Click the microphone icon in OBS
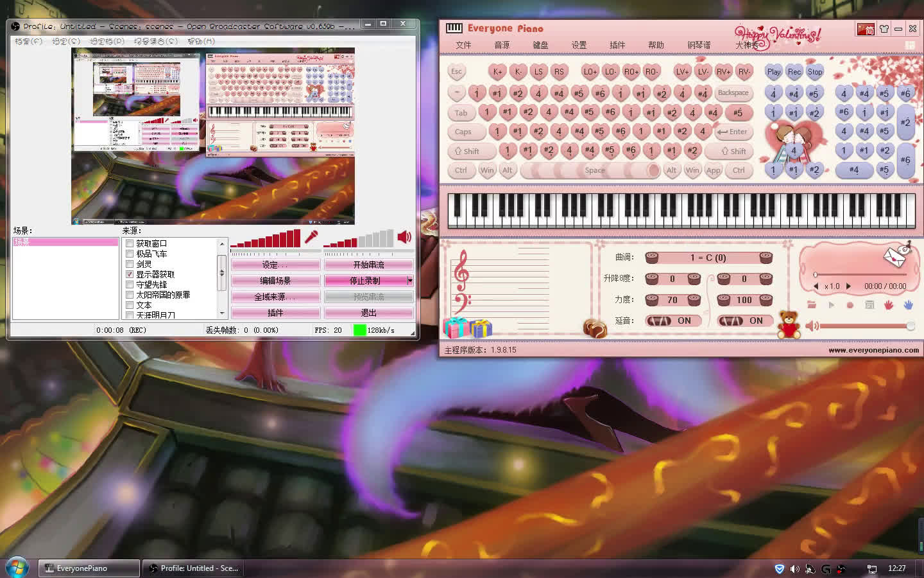 tap(311, 237)
